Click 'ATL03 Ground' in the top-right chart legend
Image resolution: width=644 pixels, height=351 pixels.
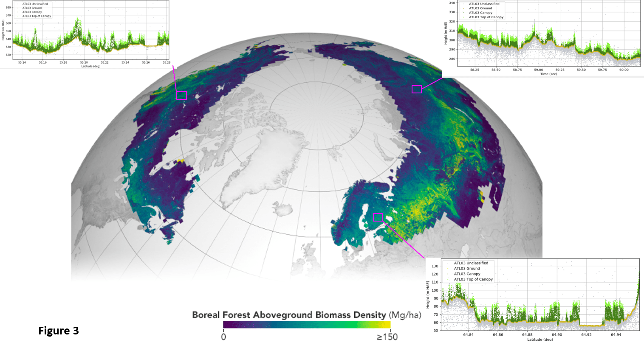[x=480, y=8]
